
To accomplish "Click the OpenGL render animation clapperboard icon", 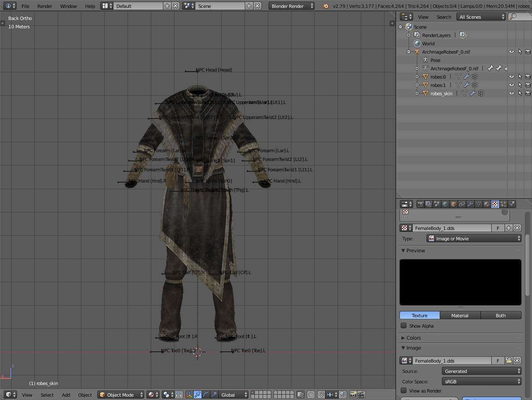I will tap(361, 395).
